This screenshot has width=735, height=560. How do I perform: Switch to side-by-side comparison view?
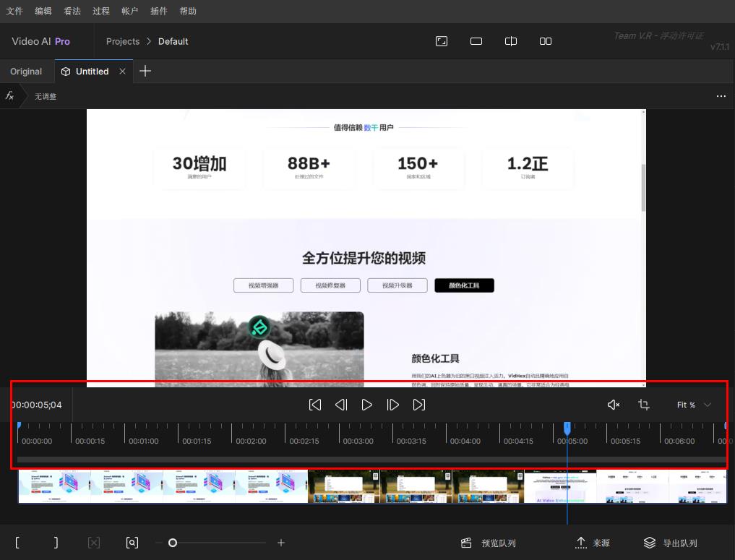pyautogui.click(x=546, y=41)
